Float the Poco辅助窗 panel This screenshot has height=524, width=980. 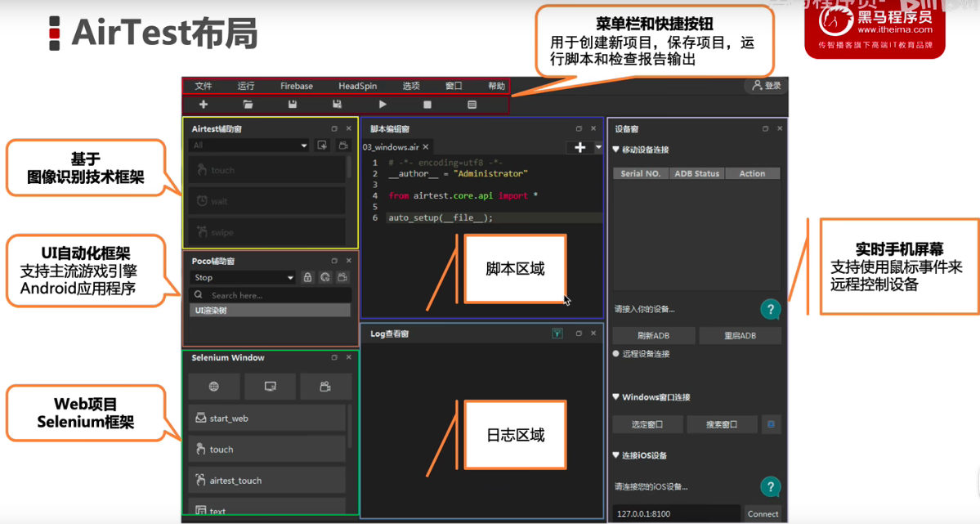334,261
